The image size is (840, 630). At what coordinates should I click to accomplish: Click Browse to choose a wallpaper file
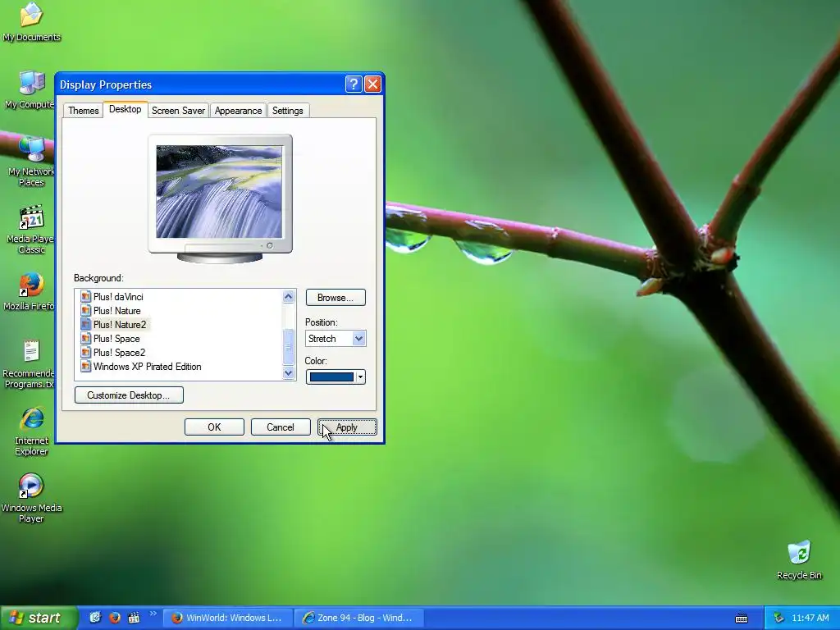(336, 297)
